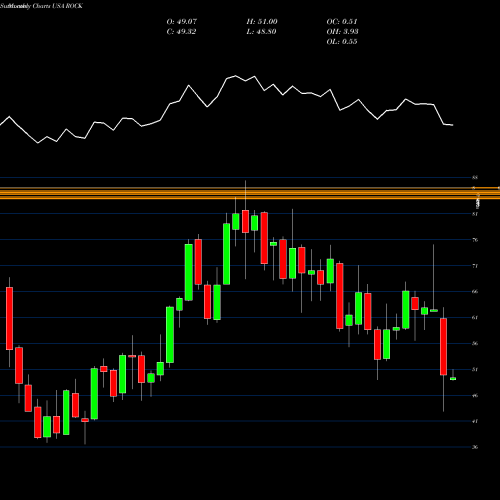Viewport: 500px width, 500px height.
Task: Click the 'Charts USA ROCK' chart title
Action: pos(57,6)
